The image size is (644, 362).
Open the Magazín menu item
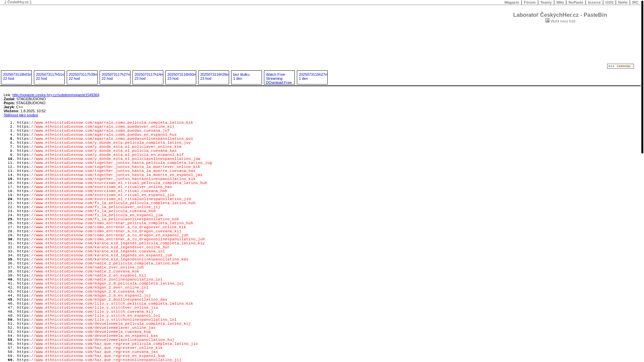click(512, 2)
